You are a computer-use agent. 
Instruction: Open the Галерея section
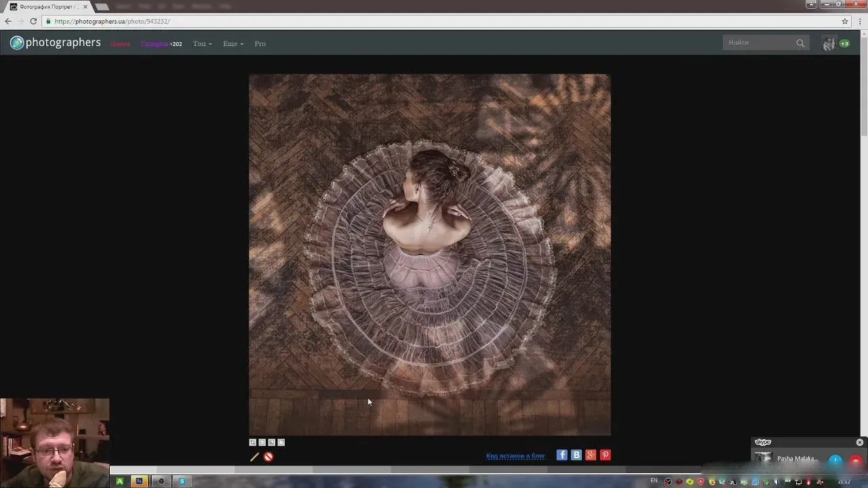(154, 43)
